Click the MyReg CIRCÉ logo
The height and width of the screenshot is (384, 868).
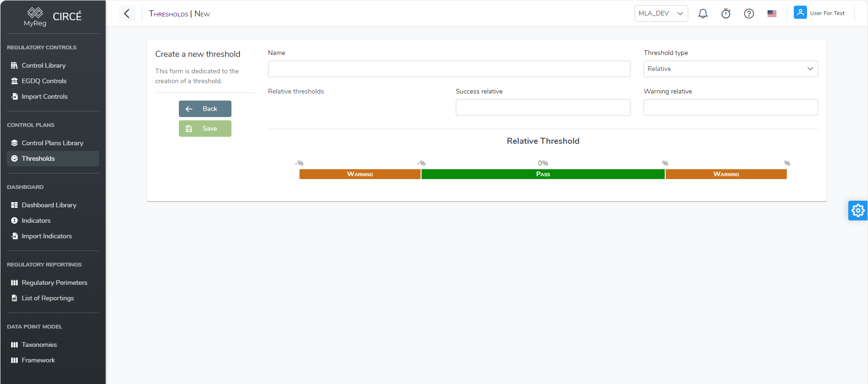click(x=53, y=17)
